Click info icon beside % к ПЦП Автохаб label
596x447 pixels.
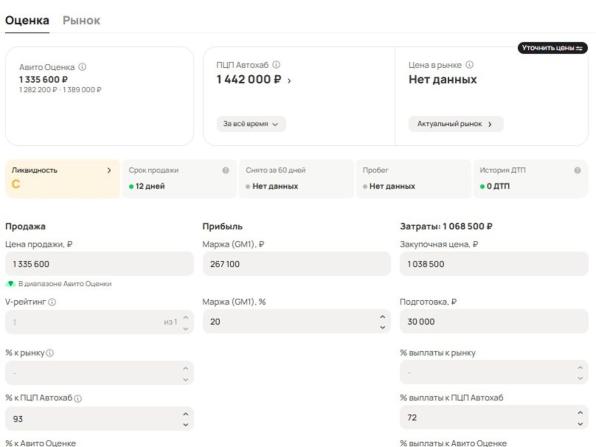tap(78, 398)
